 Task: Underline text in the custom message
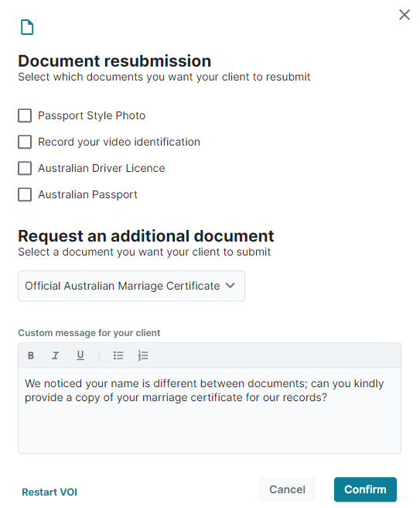pyautogui.click(x=80, y=355)
